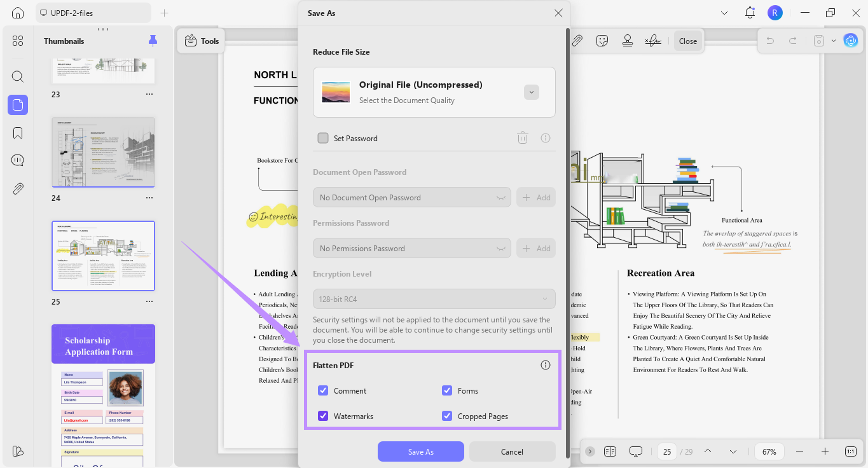The height and width of the screenshot is (468, 868).
Task: Click the Undo icon
Action: tap(769, 40)
